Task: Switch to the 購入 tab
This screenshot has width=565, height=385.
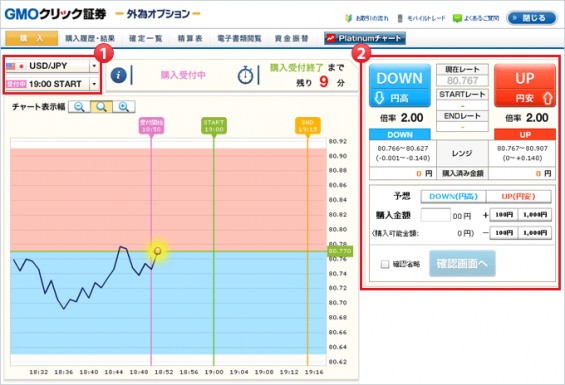Action: [31, 38]
